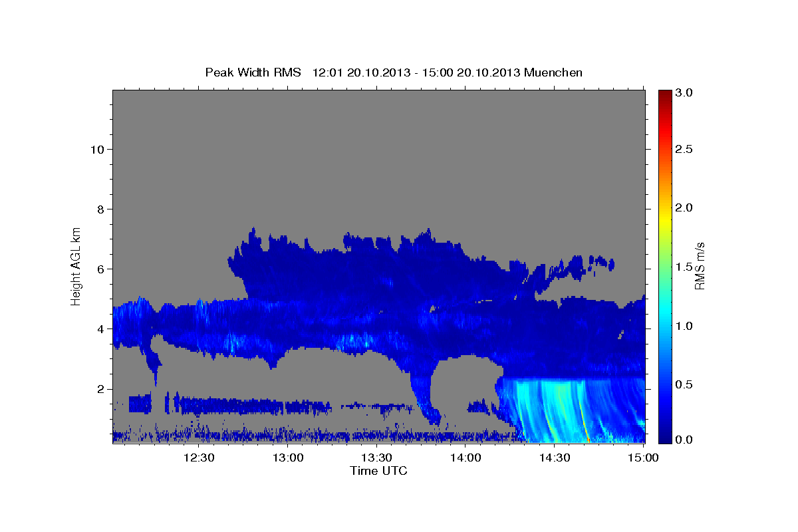Click the colorbar value 3.0
The width and height of the screenshot is (798, 532).
685,92
